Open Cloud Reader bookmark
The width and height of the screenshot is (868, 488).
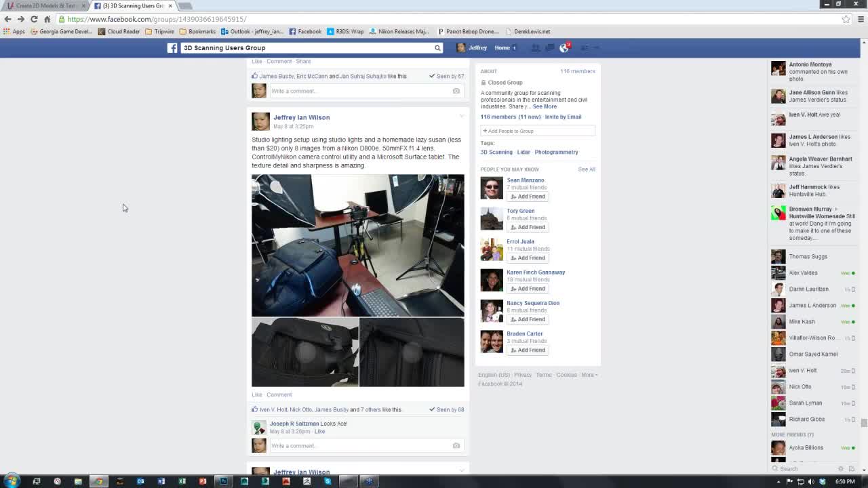[119, 31]
